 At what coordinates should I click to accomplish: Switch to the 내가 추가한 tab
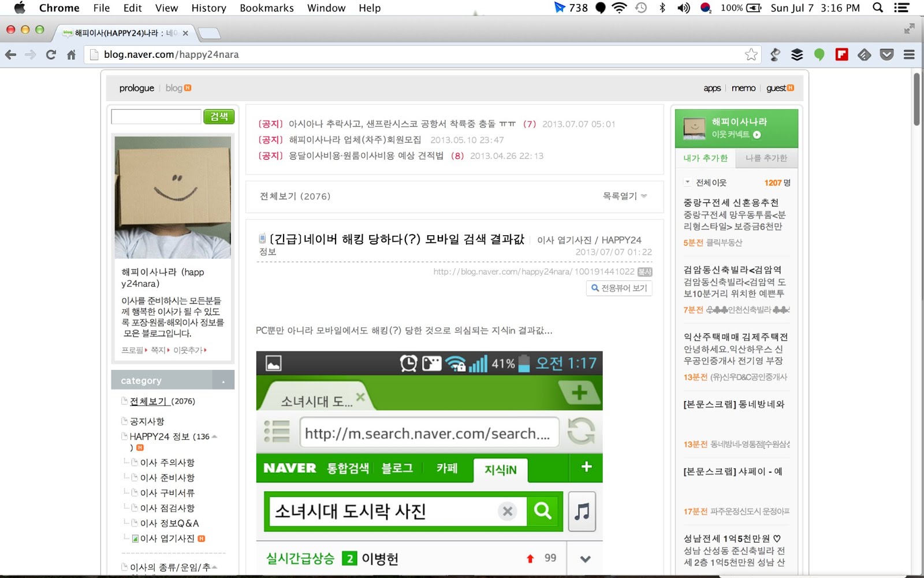click(x=706, y=158)
